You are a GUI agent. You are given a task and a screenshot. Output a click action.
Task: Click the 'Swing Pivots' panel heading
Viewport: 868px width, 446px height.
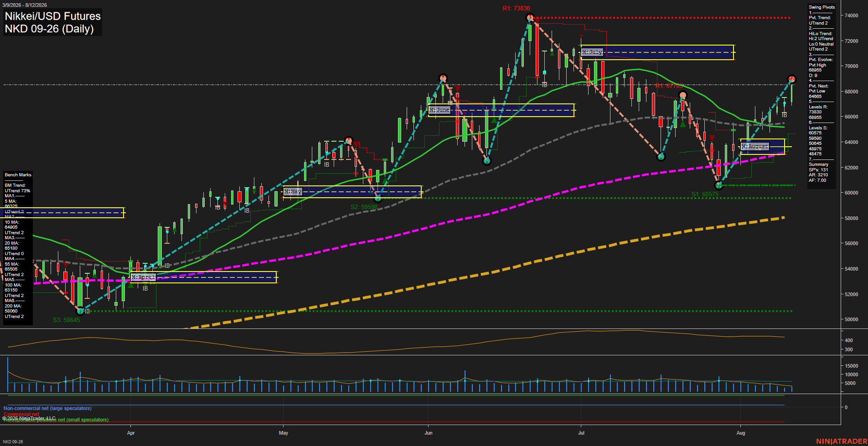coord(822,7)
